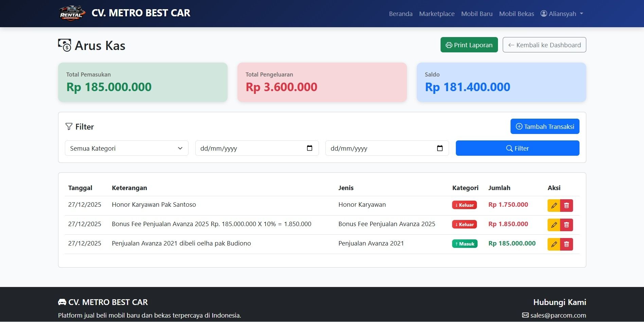644x322 pixels.
Task: Open calendar picker of first date field
Action: point(309,148)
